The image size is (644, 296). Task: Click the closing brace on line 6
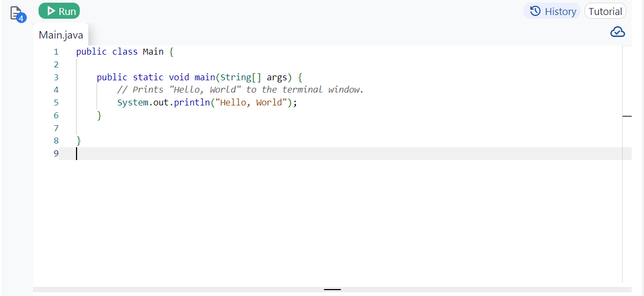coord(99,116)
